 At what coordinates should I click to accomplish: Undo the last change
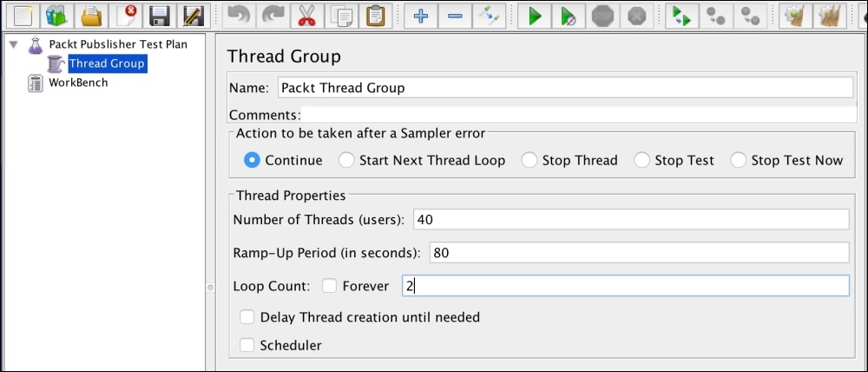point(239,16)
